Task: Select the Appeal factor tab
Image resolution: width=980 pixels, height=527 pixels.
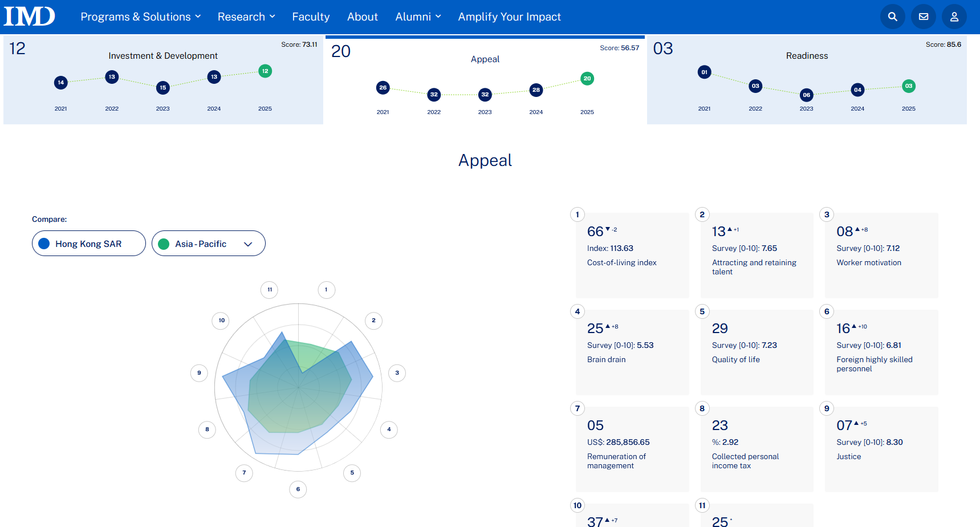Action: (485, 80)
